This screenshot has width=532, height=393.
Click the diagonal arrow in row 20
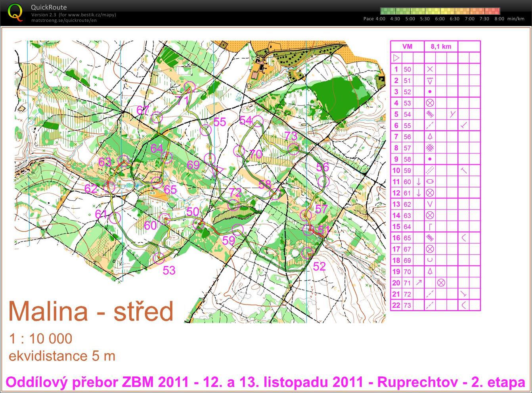point(419,283)
